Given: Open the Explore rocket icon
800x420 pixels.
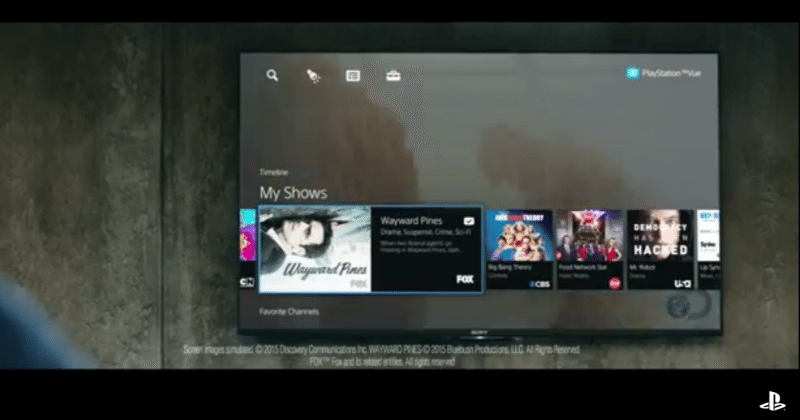Looking at the screenshot, I should (x=313, y=76).
